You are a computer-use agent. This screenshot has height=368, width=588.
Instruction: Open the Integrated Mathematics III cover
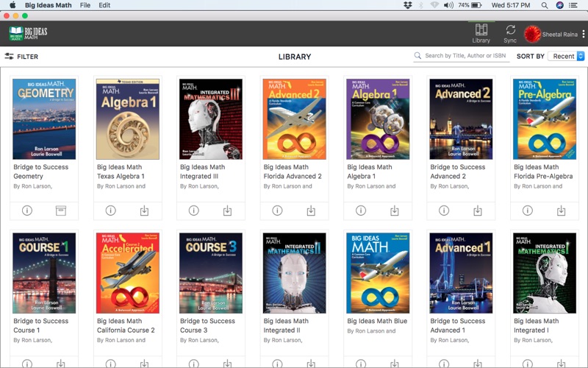tap(211, 119)
